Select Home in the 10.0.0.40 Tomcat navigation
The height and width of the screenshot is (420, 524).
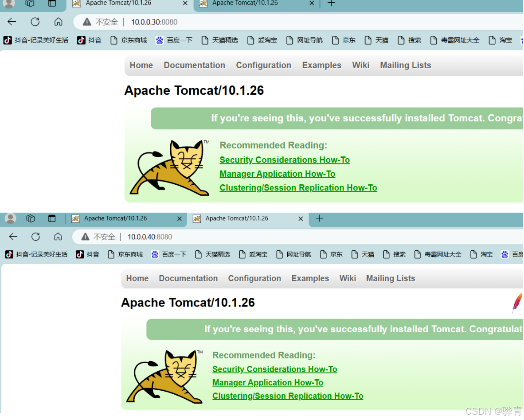pos(137,278)
